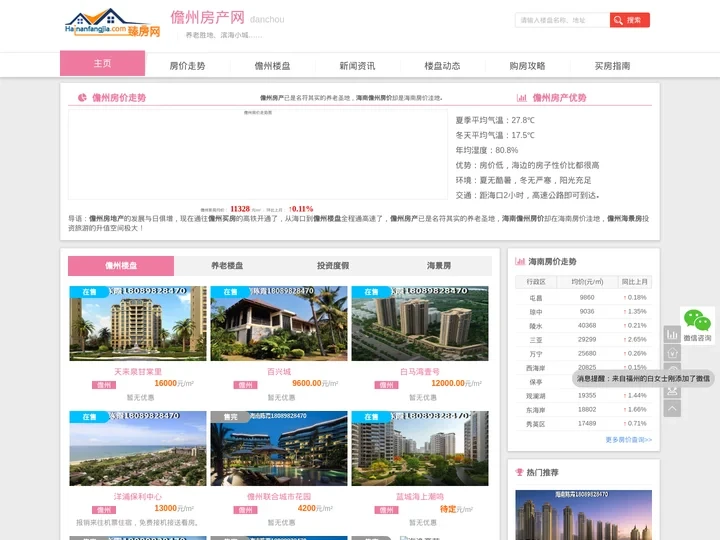
Task: Open 楼盘动态 in the navigation bar
Action: coord(442,66)
